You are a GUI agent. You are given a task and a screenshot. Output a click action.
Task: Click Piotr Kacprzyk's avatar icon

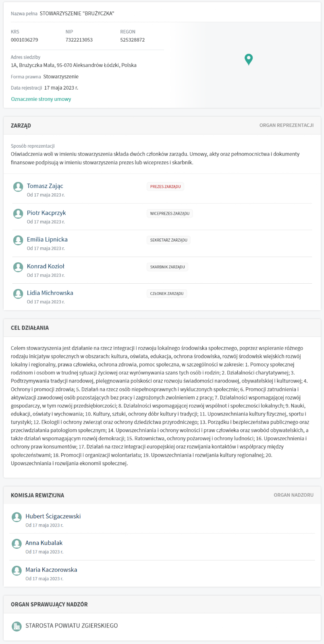pyautogui.click(x=18, y=213)
